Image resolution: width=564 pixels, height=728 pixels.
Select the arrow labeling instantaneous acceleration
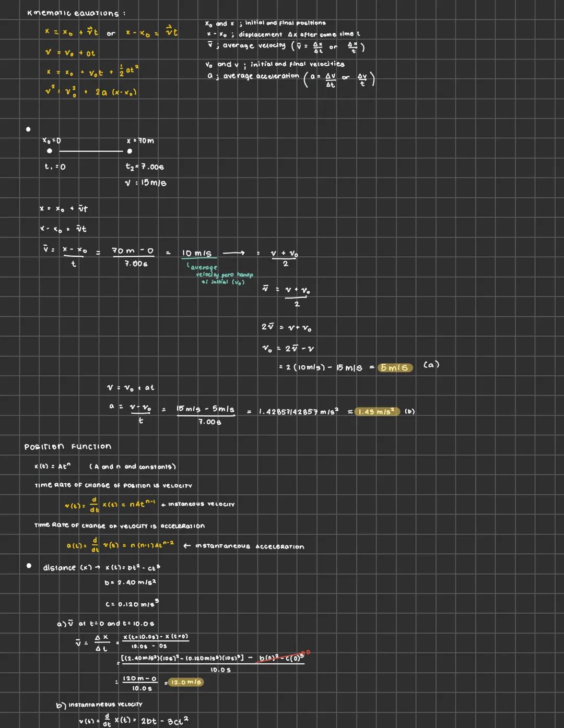(x=185, y=546)
